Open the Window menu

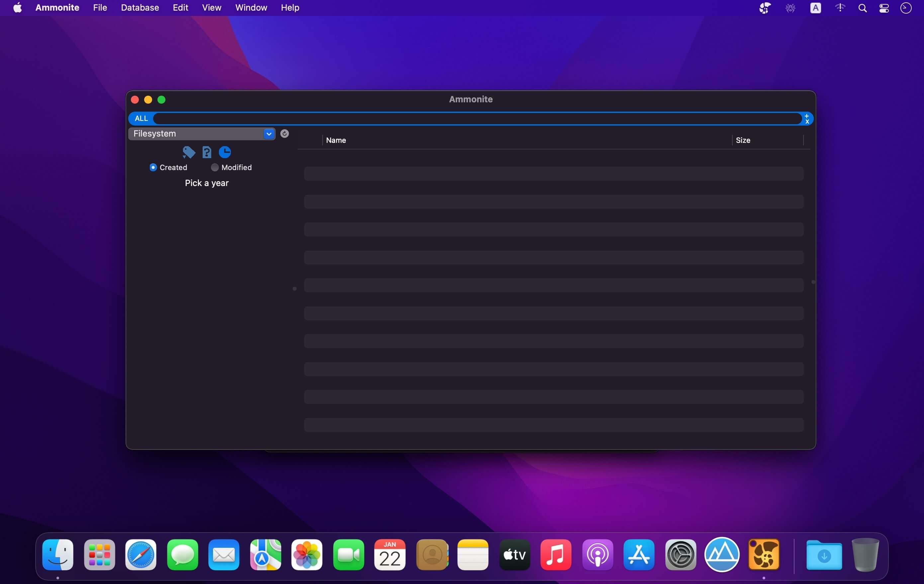(251, 8)
